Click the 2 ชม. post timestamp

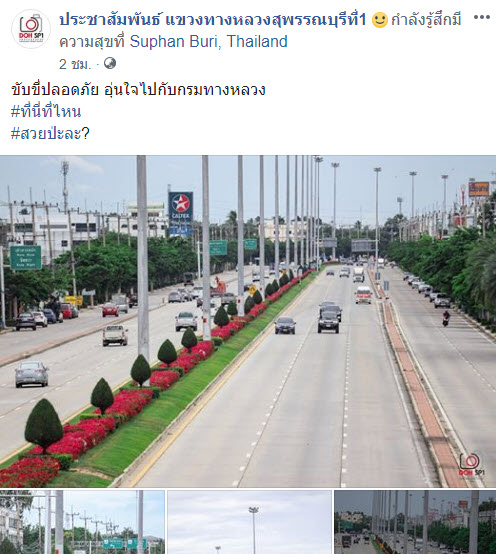(75, 64)
